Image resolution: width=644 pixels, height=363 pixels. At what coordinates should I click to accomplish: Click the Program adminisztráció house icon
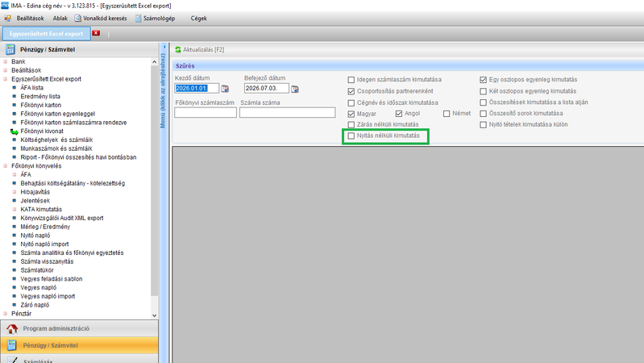coord(12,329)
